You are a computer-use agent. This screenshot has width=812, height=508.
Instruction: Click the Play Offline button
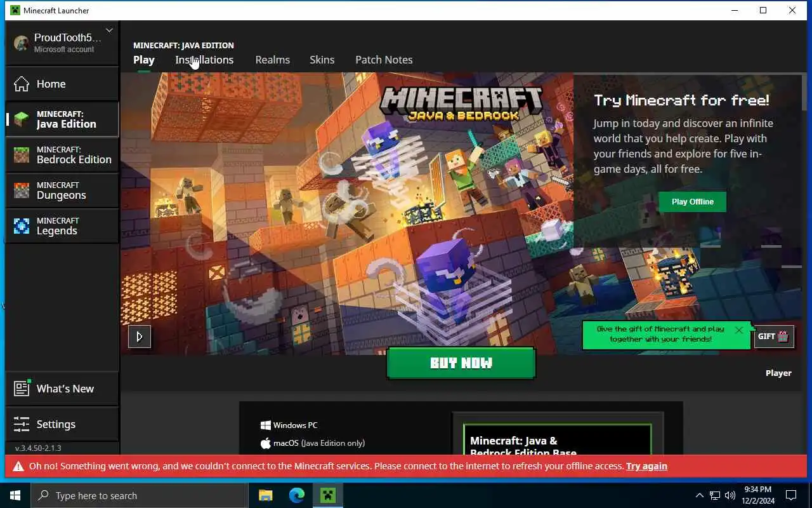(x=693, y=201)
